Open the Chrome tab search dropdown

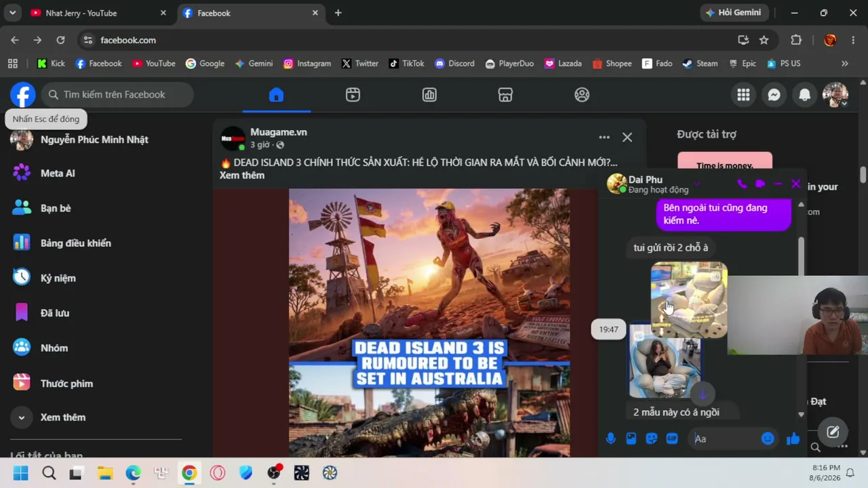[12, 13]
